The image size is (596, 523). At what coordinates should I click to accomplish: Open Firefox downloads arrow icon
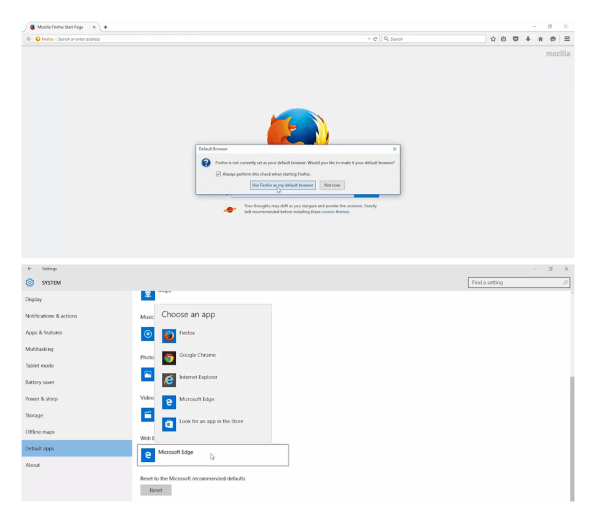tap(528, 39)
